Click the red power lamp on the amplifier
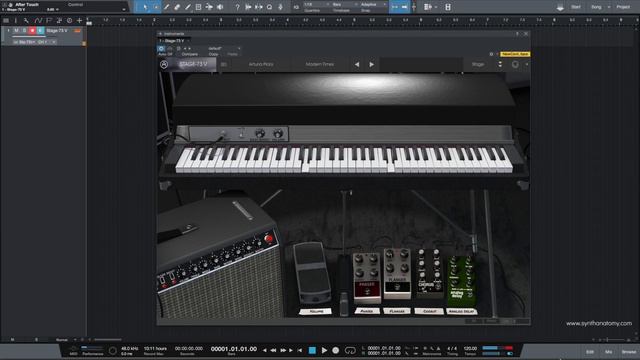640x360 pixels. pos(269,238)
